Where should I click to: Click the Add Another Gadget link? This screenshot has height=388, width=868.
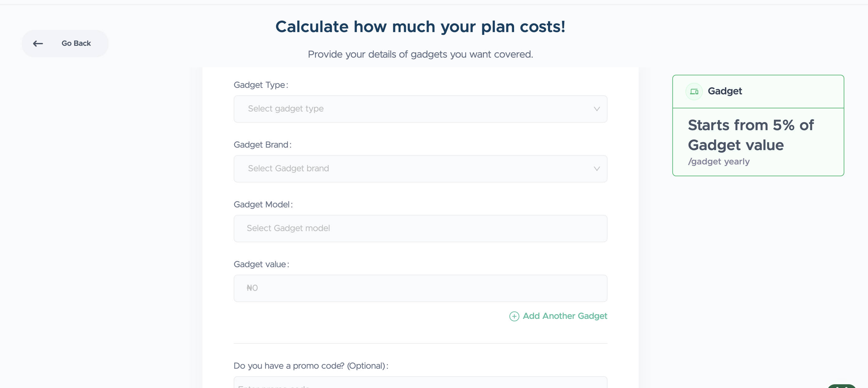click(565, 316)
